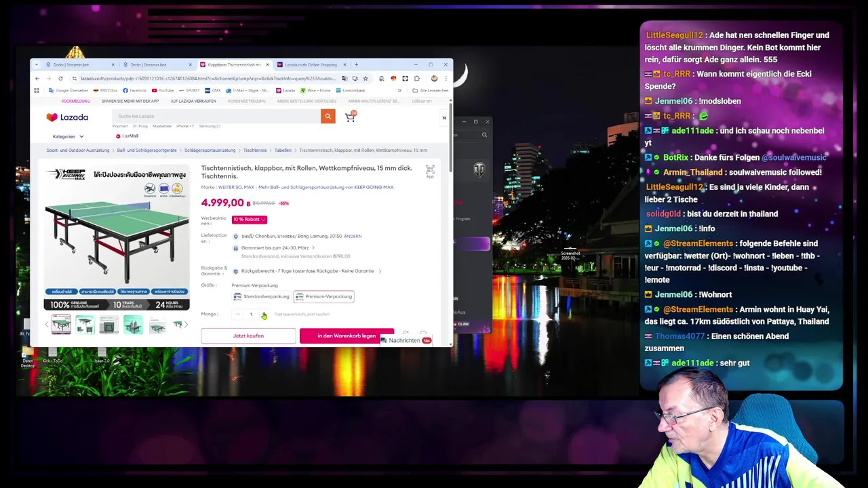This screenshot has width=868, height=488.
Task: Decrease quantity with the minus button
Action: click(x=237, y=314)
